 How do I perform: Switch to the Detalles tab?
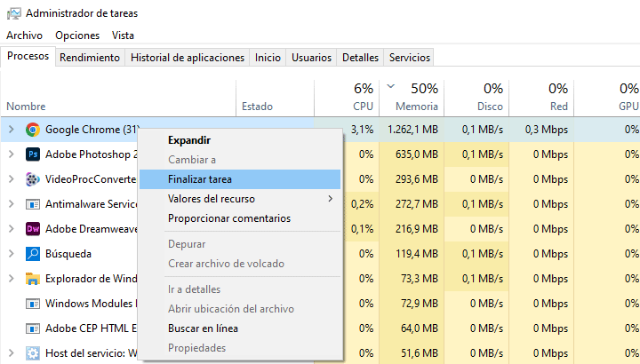[360, 58]
